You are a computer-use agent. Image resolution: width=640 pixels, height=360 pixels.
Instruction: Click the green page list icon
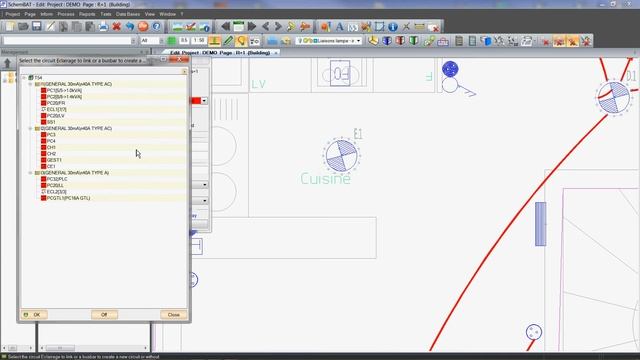pyautogui.click(x=238, y=27)
